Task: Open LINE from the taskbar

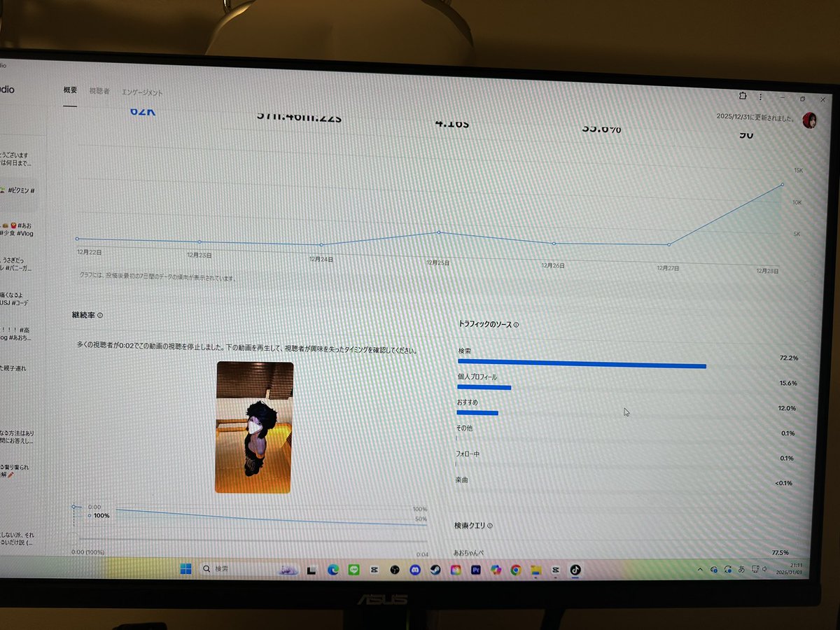Action: (x=353, y=570)
